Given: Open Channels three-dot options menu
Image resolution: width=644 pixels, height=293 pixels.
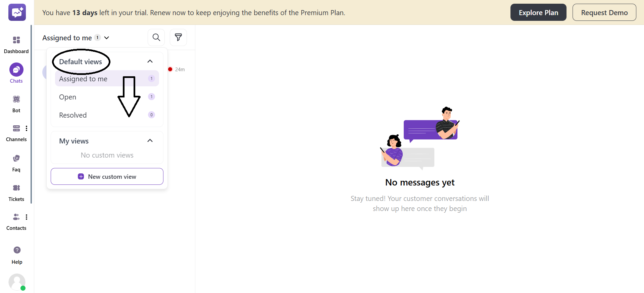Looking at the screenshot, I should pyautogui.click(x=27, y=128).
